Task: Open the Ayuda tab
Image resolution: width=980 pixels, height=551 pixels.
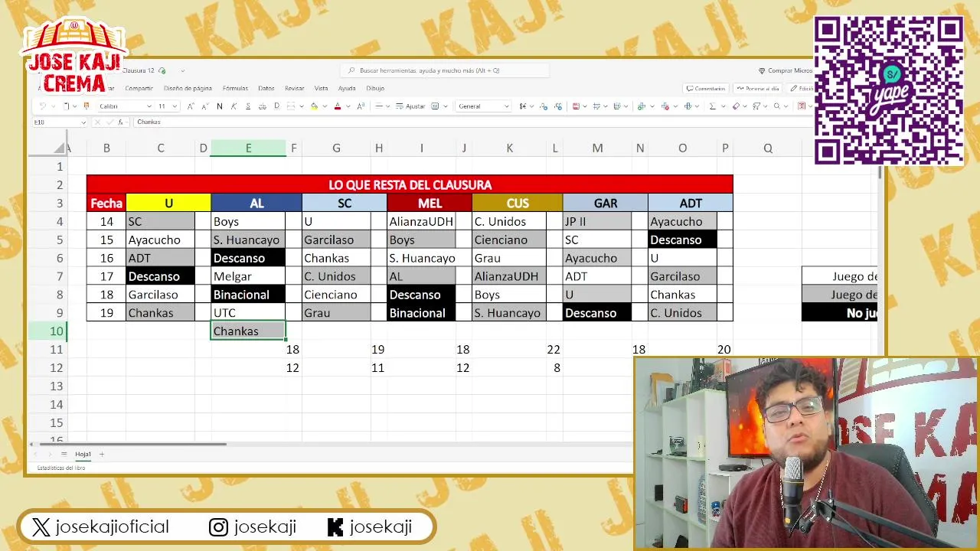Action: point(348,88)
